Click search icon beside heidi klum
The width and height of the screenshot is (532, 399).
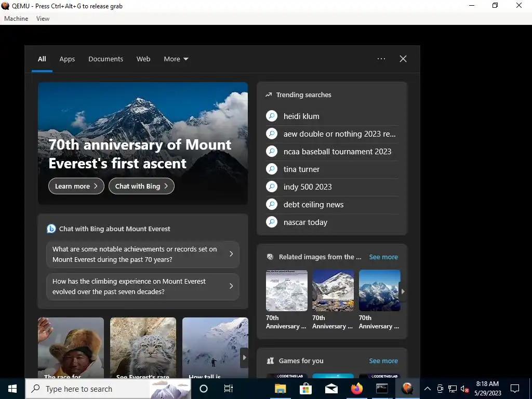(272, 116)
